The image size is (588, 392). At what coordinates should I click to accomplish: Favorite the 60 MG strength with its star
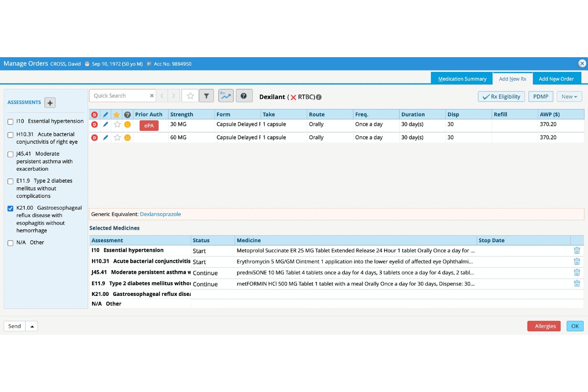[x=117, y=137]
